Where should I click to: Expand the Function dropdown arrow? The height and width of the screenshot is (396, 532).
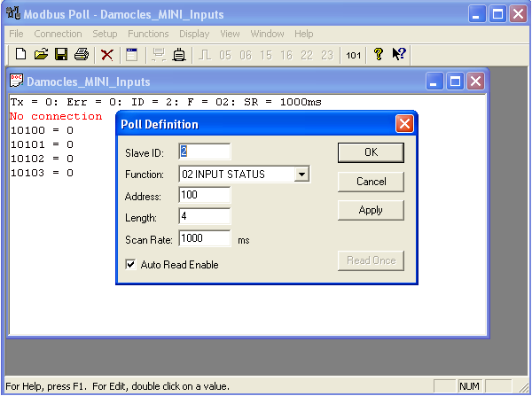(x=301, y=175)
